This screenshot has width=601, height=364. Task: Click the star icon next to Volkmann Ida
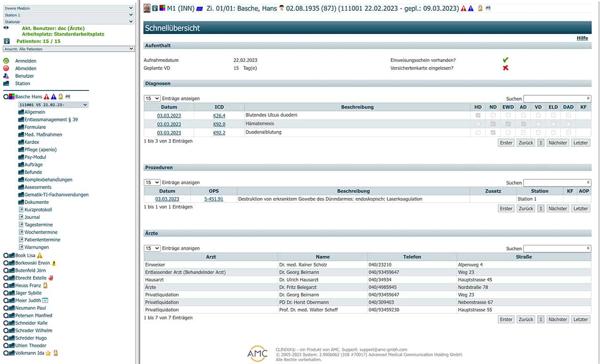[48, 353]
